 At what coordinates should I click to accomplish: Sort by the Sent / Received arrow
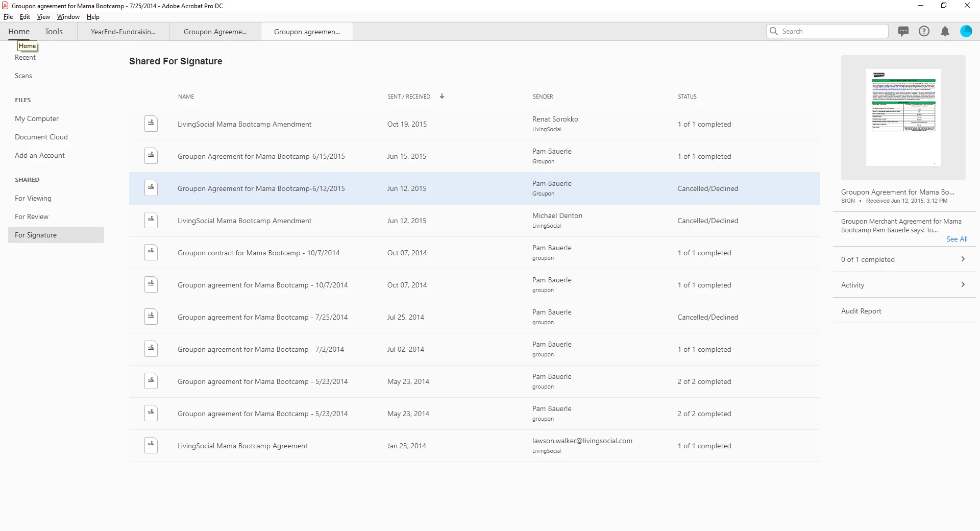tap(442, 96)
